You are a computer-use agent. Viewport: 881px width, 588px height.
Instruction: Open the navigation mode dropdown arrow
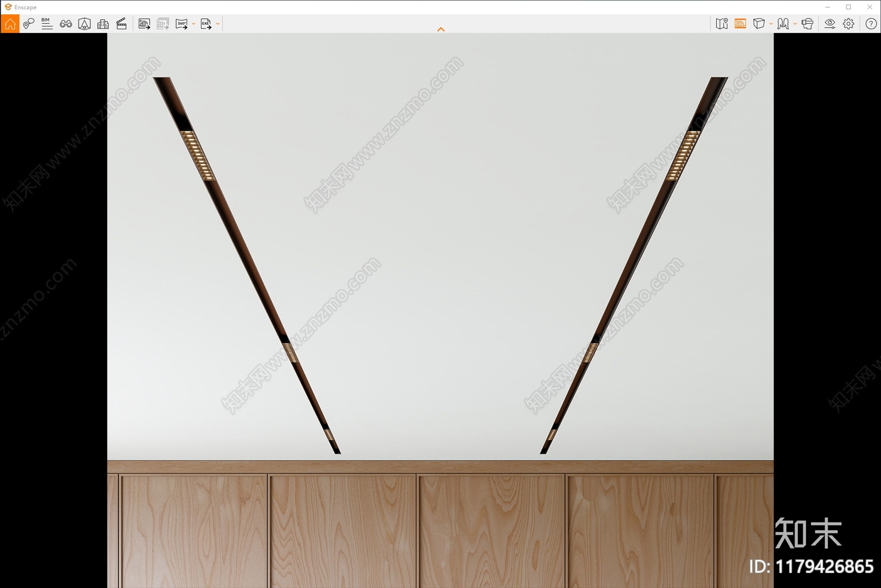point(795,24)
